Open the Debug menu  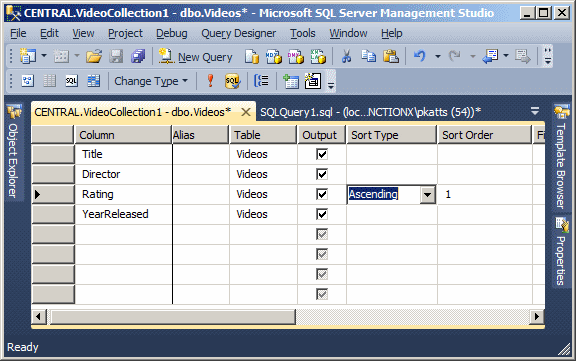[172, 33]
